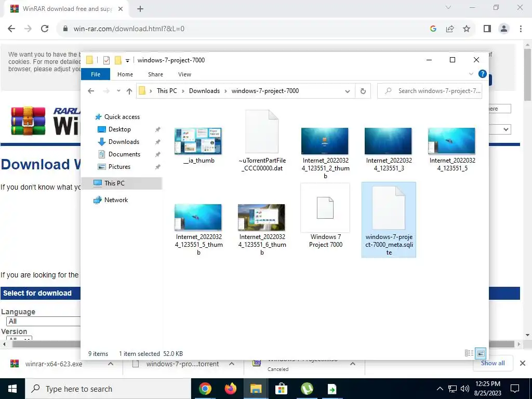Close the Chrome downloads bar
Screen dimensions: 532x399
click(523, 363)
